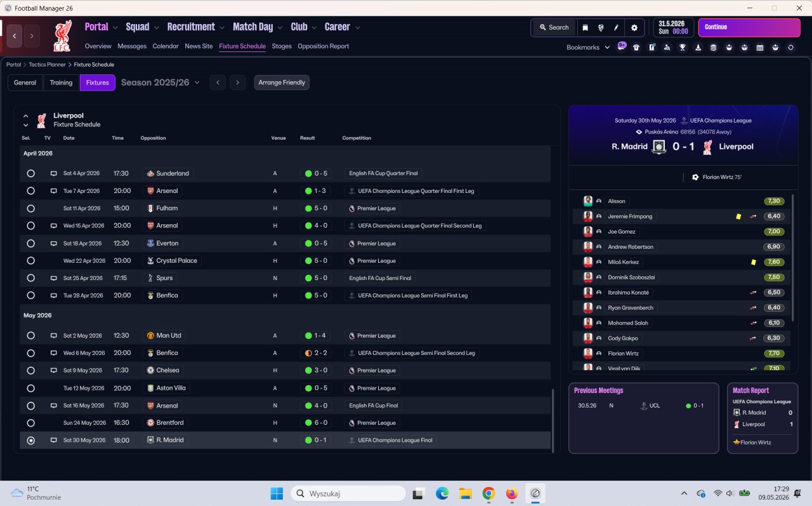Click the bookmark icon beside Search
This screenshot has height=506, width=812.
(x=585, y=27)
